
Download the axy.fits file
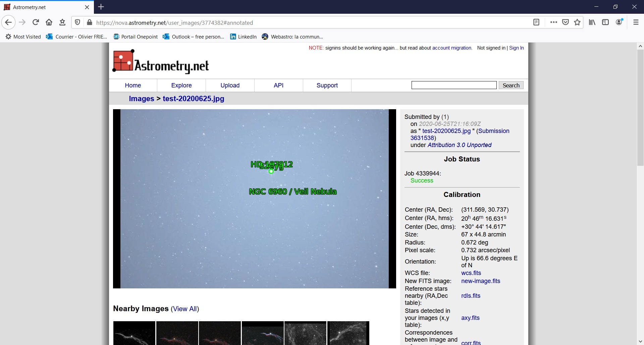pyautogui.click(x=470, y=318)
